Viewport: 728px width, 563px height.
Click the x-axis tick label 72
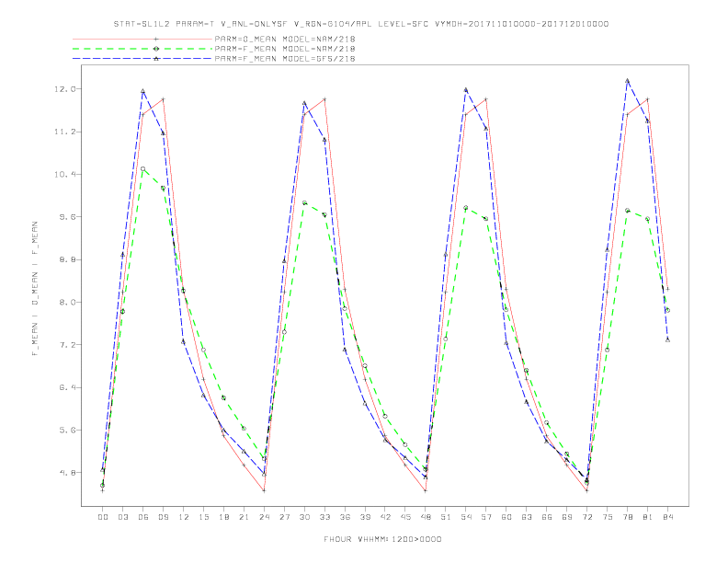click(x=587, y=517)
